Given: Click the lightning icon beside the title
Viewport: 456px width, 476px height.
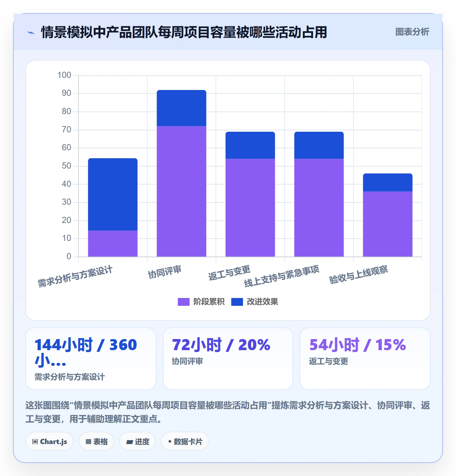Looking at the screenshot, I should click(31, 33).
